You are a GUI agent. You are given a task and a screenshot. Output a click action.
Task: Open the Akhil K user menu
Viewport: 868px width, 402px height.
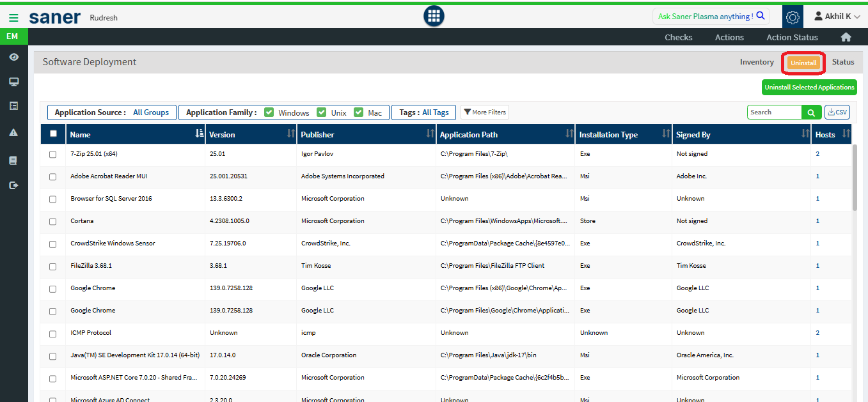837,17
